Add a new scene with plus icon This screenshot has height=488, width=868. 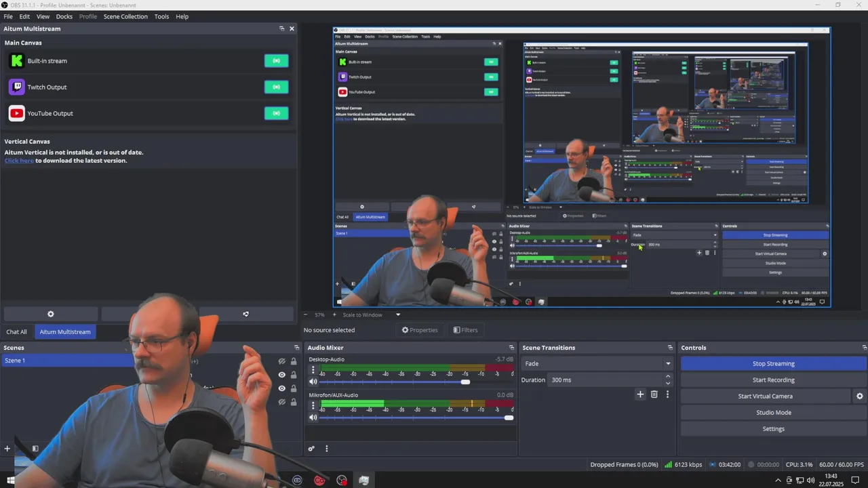tap(7, 448)
